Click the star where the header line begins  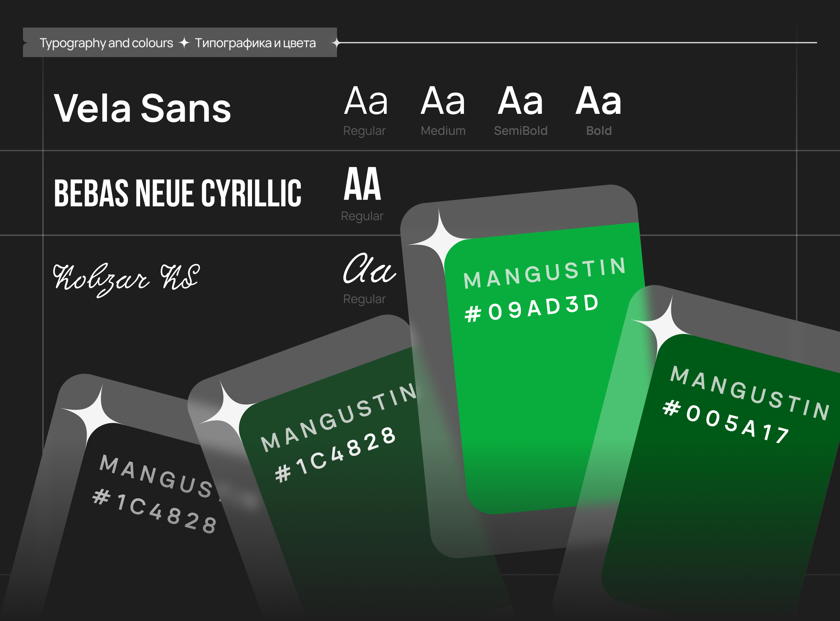point(337,43)
